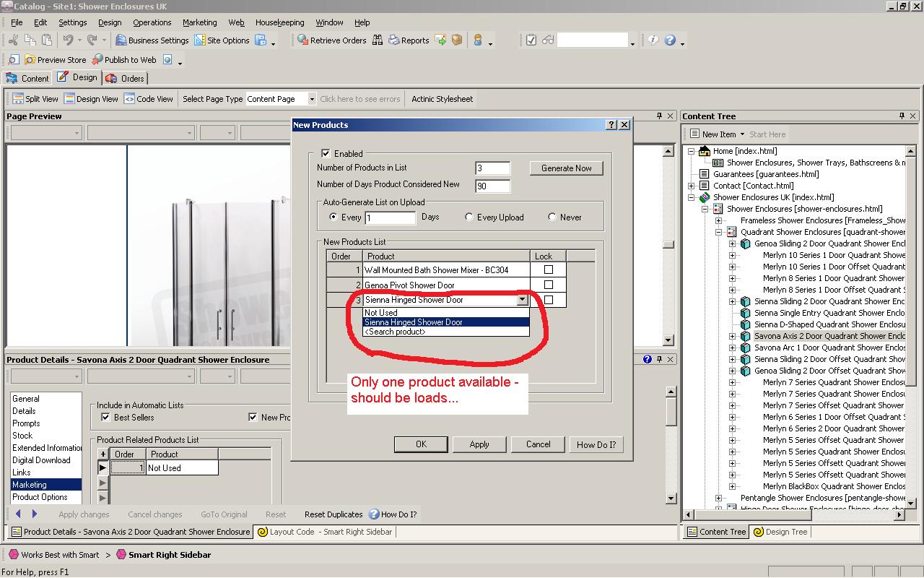Open Site Options from the toolbar
Viewport: 924px width, 578px height.
point(200,40)
